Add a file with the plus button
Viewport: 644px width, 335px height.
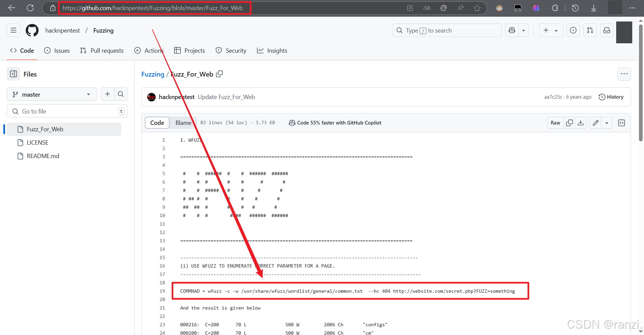point(107,94)
